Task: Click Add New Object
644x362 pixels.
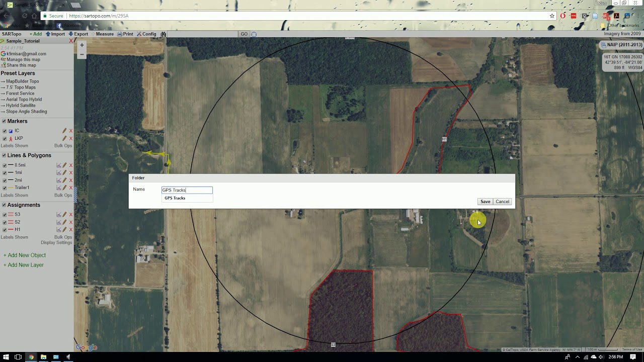Action: [x=25, y=255]
